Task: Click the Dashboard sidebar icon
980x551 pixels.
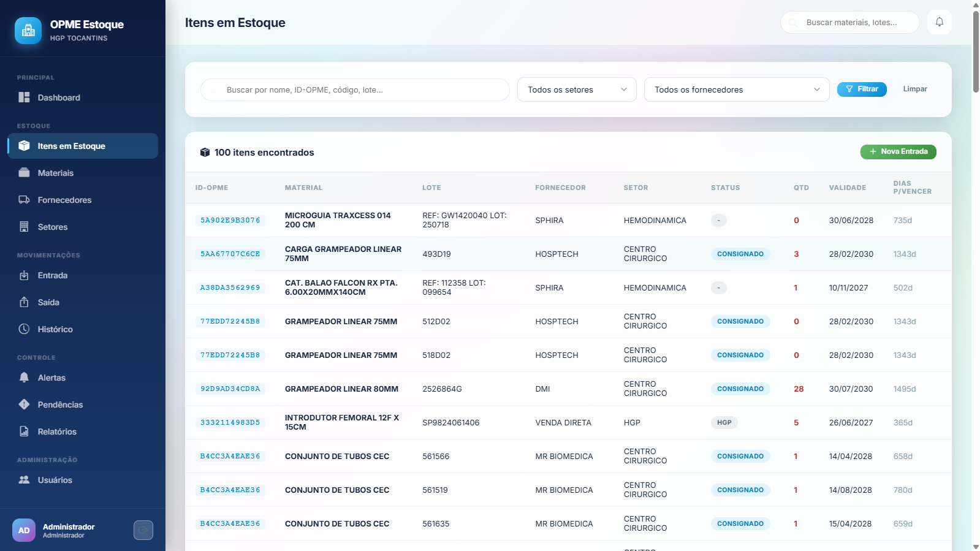Action: (24, 97)
